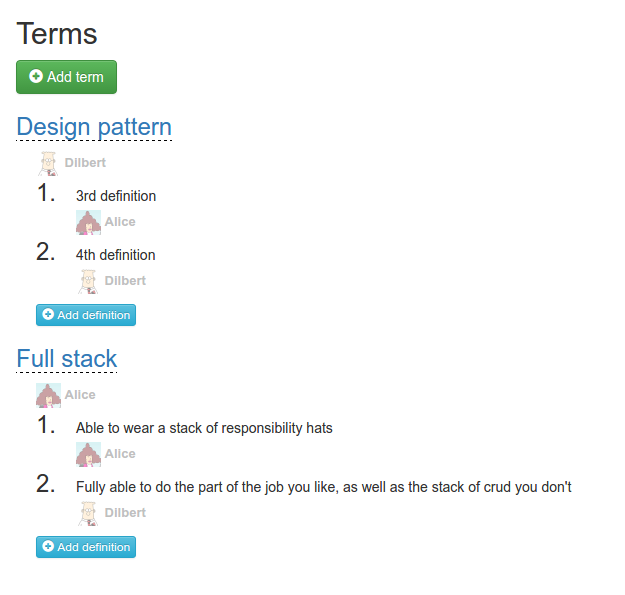Click the plus icon in Add term

36,76
